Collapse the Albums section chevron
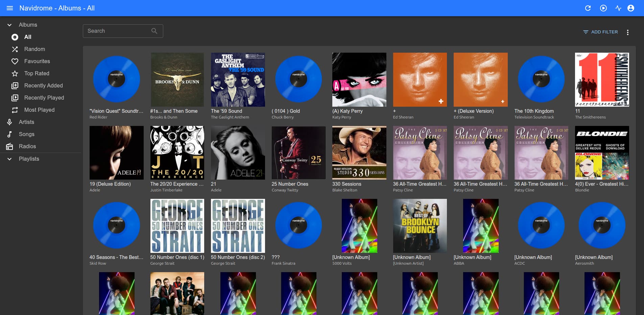 [9, 25]
